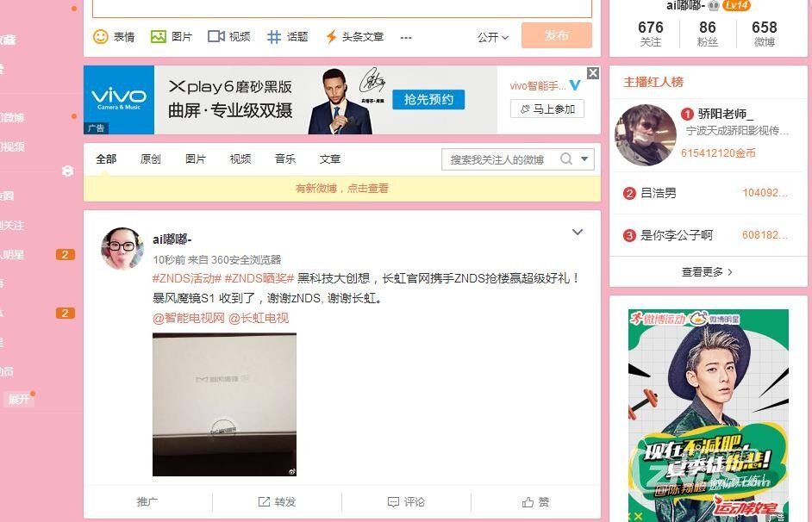Open ai嘟嘟- avatar on the post
This screenshot has height=522, width=812.
[x=122, y=249]
